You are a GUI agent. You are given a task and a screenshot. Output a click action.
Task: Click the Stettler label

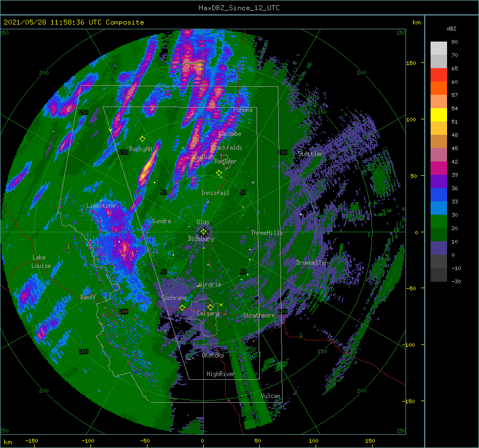(310, 154)
